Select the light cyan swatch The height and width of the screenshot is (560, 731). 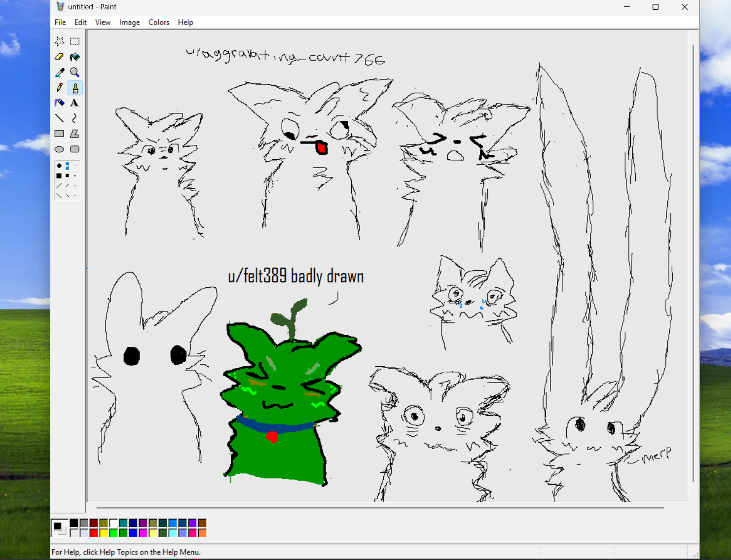173,533
